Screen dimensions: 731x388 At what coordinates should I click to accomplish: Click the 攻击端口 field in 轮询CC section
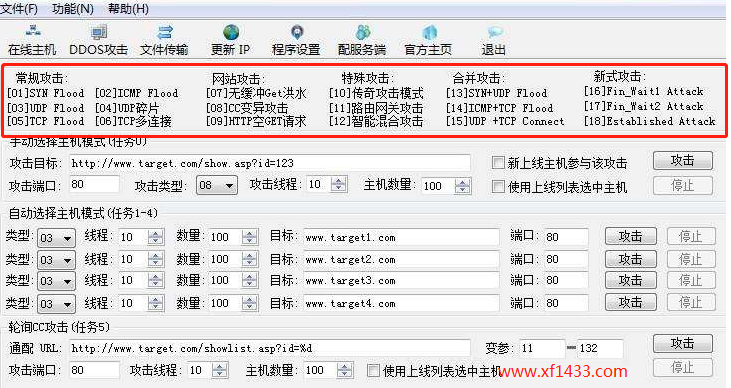click(x=94, y=370)
